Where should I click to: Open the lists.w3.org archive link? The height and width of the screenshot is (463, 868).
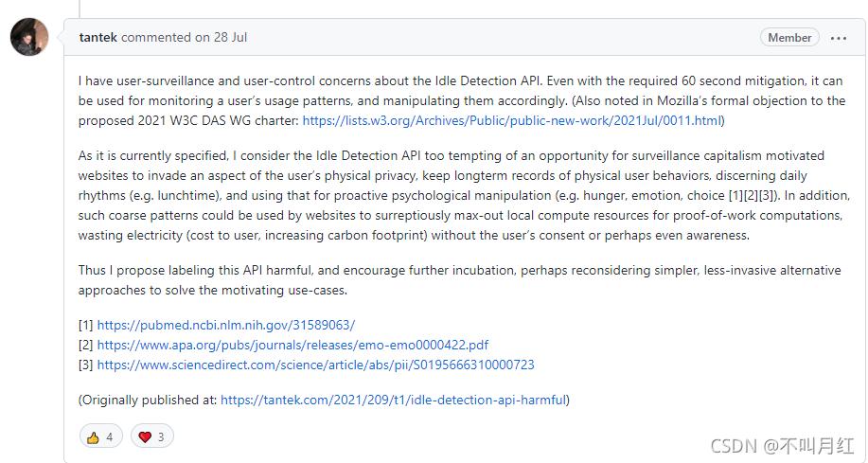coord(511,120)
